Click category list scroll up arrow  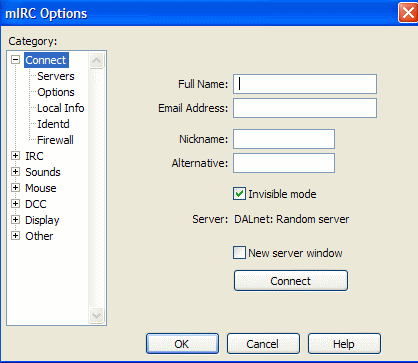(97, 60)
